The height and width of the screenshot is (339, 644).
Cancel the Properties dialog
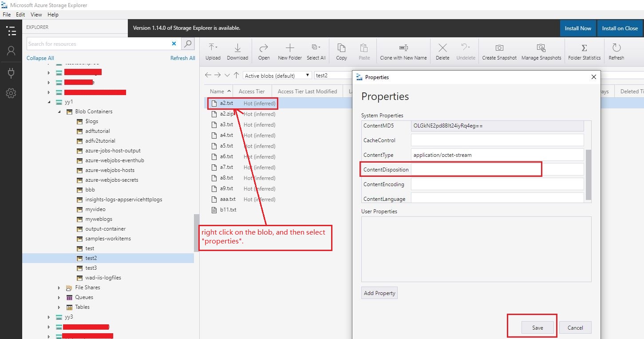575,327
